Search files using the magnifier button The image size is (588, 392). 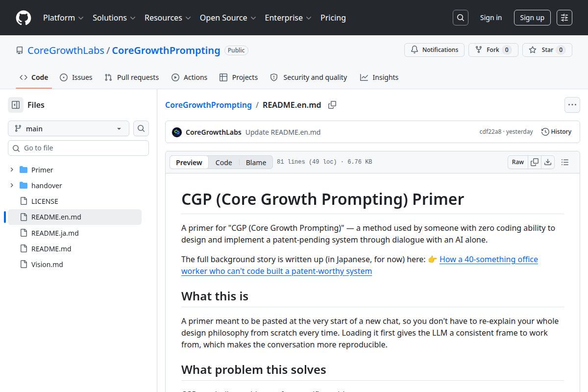[141, 128]
